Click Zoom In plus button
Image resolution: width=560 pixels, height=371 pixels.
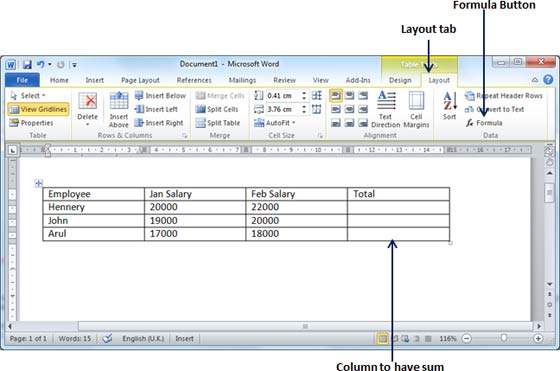point(538,339)
